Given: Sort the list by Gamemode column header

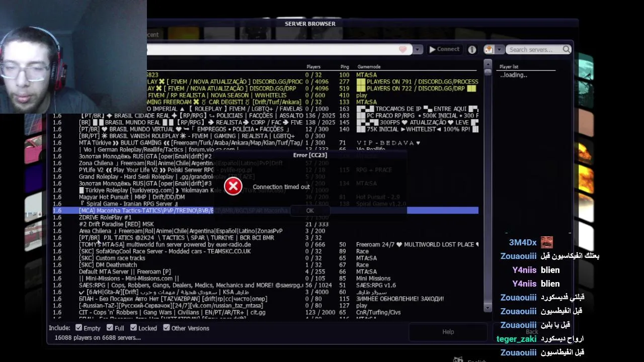Looking at the screenshot, I should click(x=369, y=66).
